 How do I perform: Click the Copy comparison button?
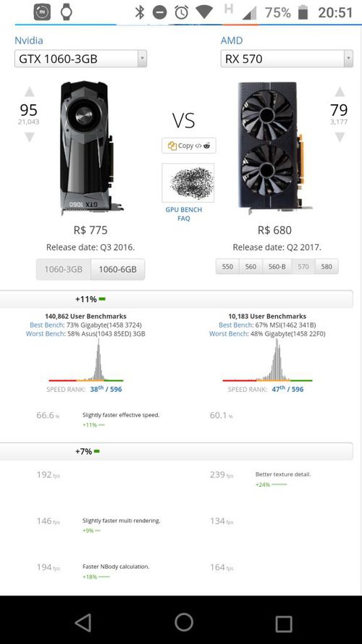[189, 146]
